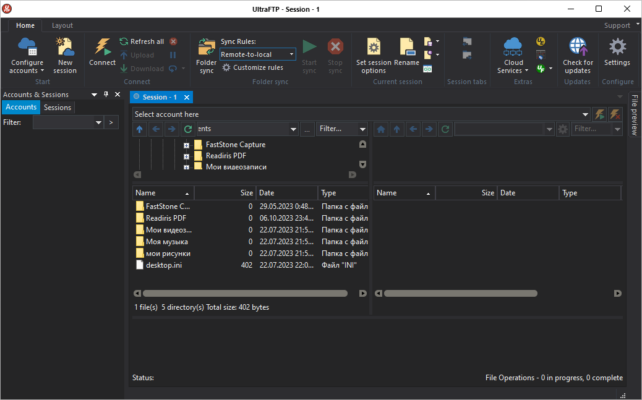
Task: Open Set session options
Action: (373, 55)
